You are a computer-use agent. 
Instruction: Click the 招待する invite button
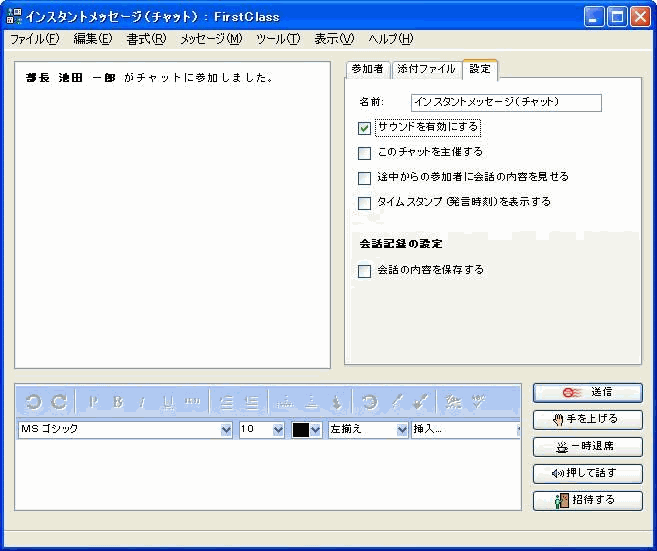pyautogui.click(x=588, y=500)
